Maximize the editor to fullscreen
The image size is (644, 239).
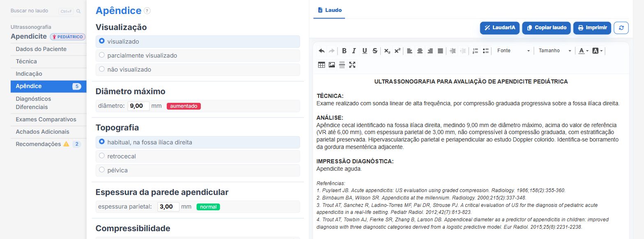tap(352, 65)
